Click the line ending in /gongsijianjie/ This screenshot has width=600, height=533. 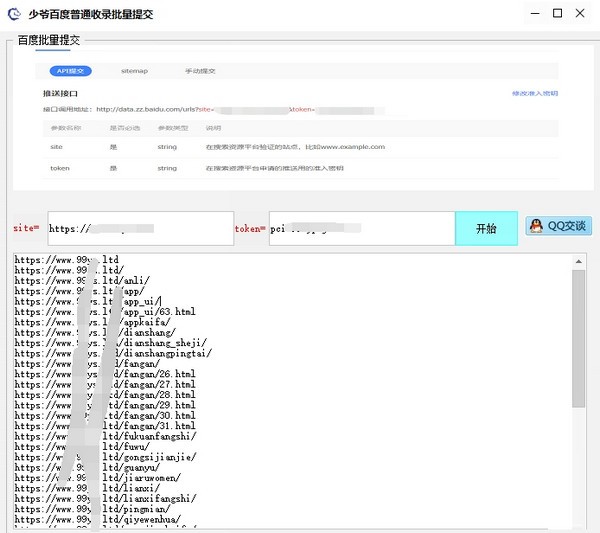click(x=106, y=457)
